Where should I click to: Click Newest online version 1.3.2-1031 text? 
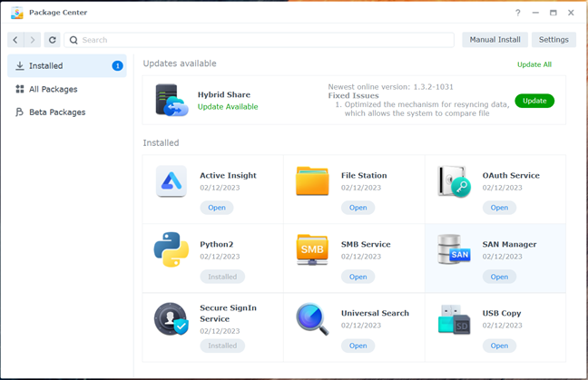point(390,87)
